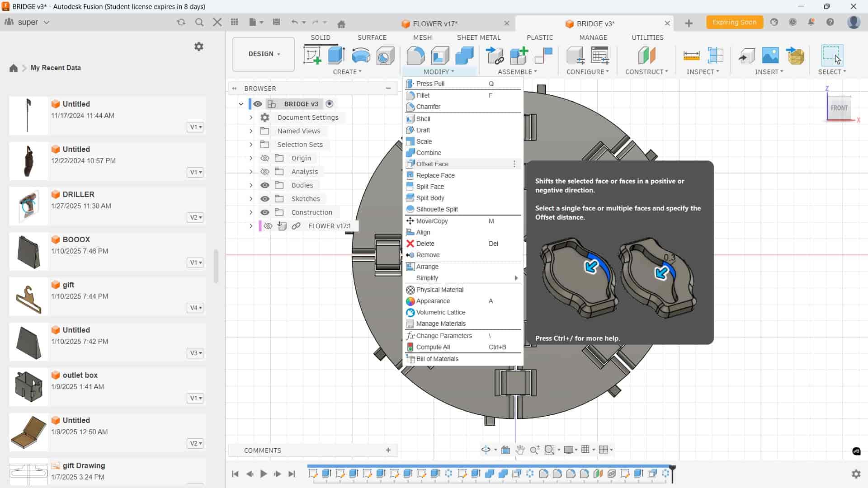The width and height of the screenshot is (868, 488).
Task: Click My Recent Data breadcrumb link
Action: click(56, 68)
